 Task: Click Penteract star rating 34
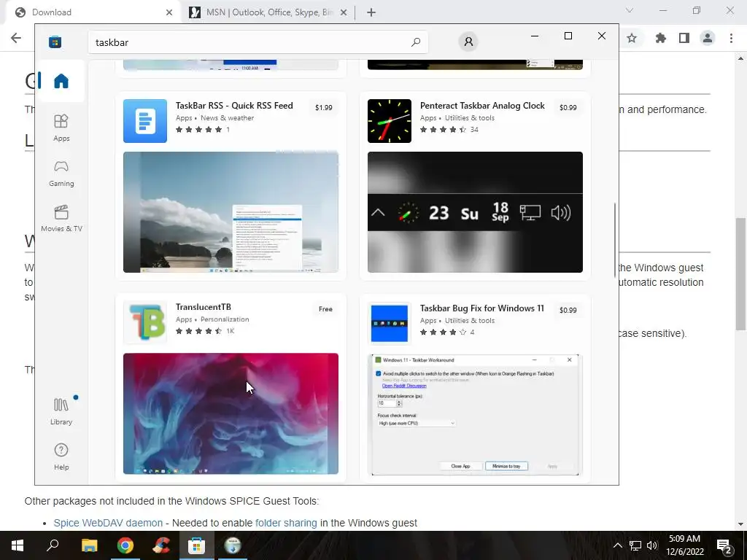(x=449, y=130)
